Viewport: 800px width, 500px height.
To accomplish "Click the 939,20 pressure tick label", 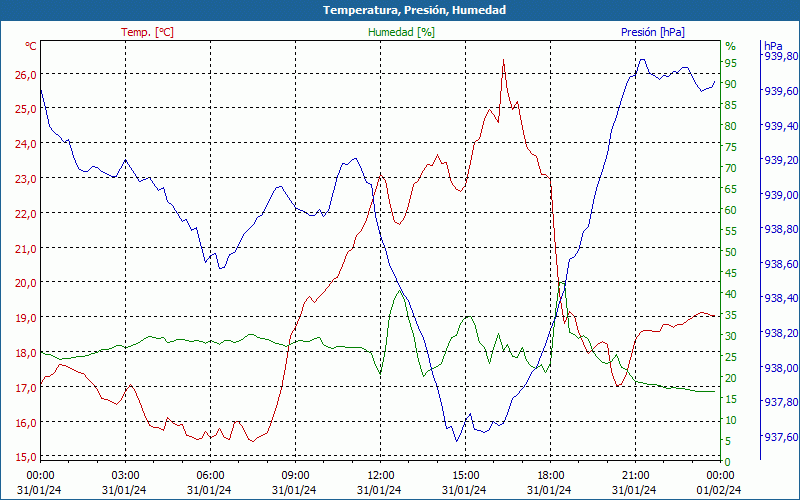I will [781, 160].
